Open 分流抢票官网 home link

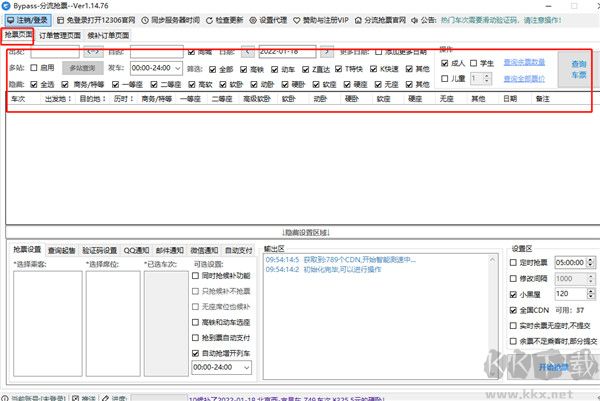click(380, 20)
